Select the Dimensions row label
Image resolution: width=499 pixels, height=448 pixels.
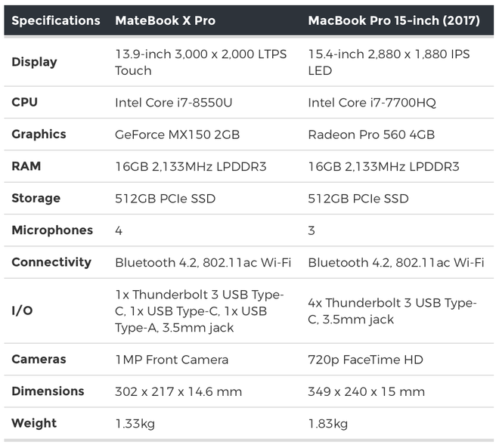click(x=48, y=391)
